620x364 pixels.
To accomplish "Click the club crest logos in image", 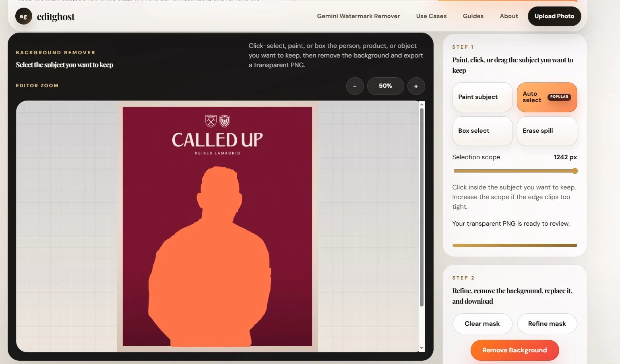I will click(x=217, y=121).
